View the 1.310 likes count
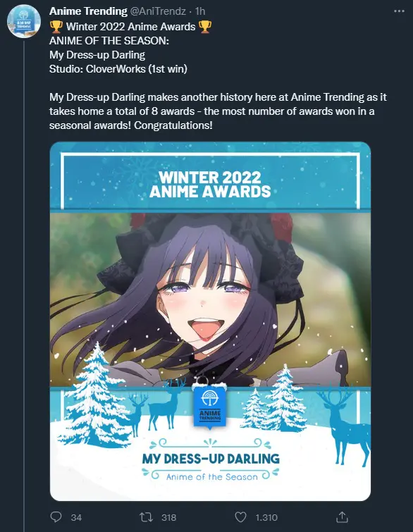Screen dimensions: 413x532 [x=266, y=517]
